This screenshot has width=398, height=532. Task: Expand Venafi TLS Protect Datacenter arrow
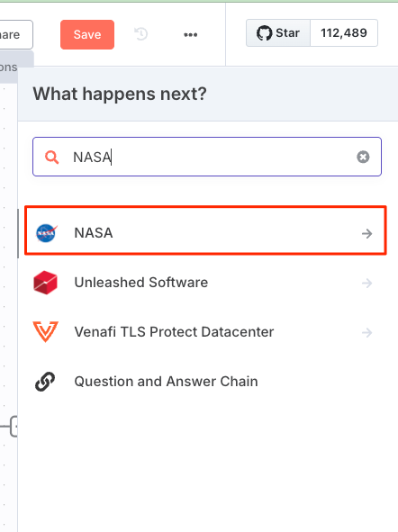tap(366, 332)
